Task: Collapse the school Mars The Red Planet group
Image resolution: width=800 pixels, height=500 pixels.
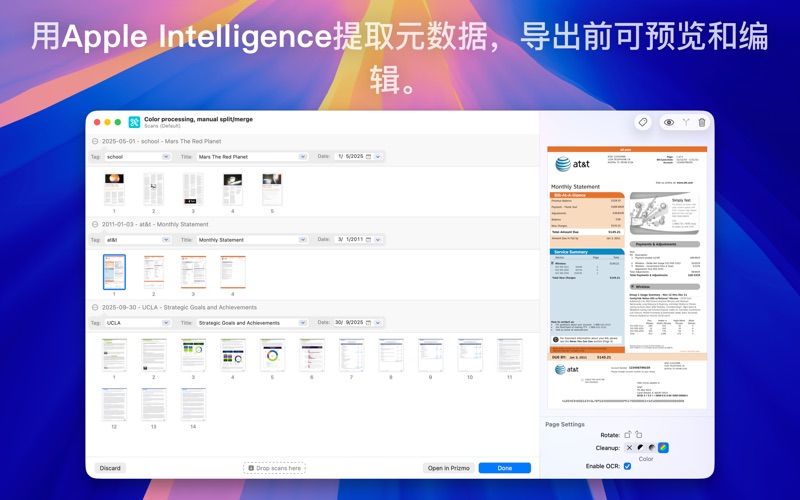Action: click(95, 141)
